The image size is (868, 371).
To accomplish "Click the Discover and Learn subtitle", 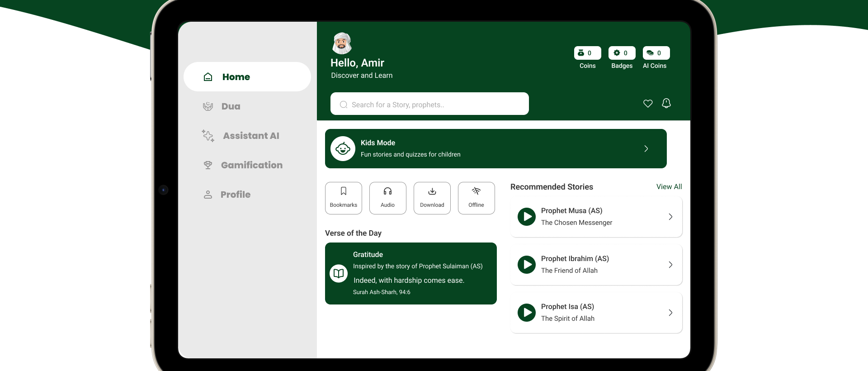I will 362,76.
